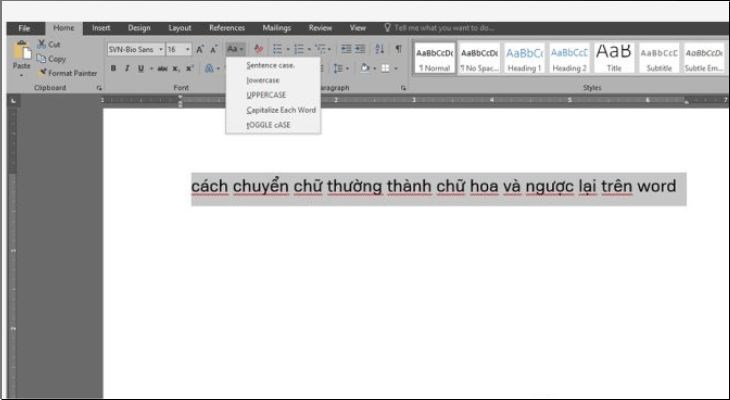Click the Copy button
Viewport: 730px width, 400px height.
(x=52, y=59)
